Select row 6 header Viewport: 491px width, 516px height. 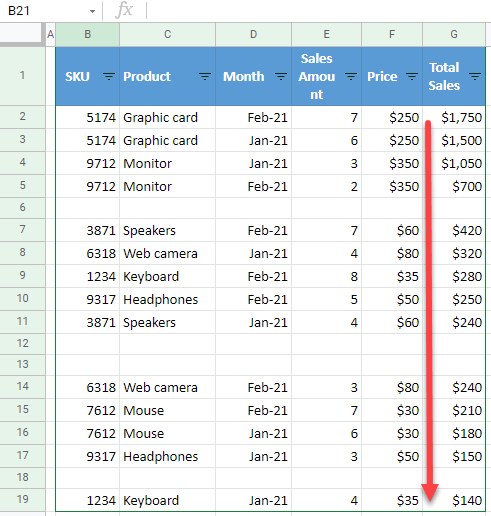point(22,208)
